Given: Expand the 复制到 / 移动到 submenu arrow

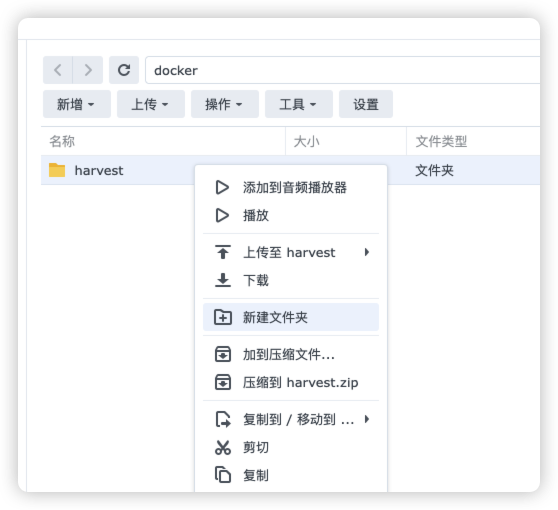Looking at the screenshot, I should click(367, 419).
